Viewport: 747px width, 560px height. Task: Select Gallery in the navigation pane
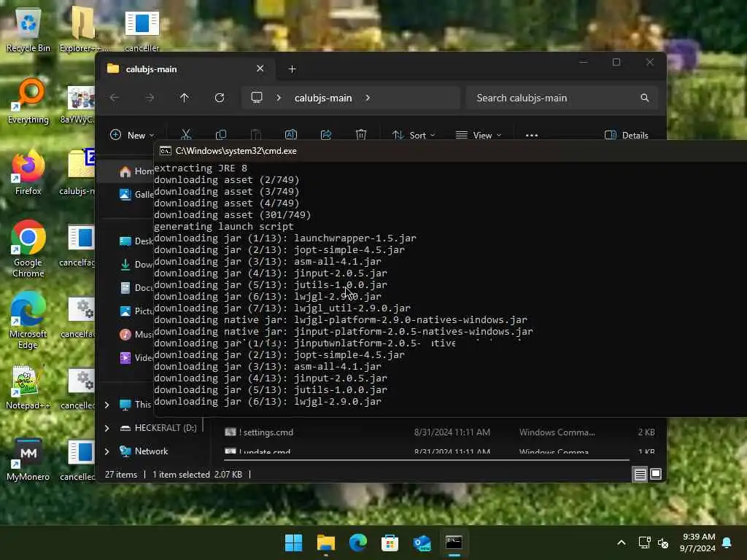[136, 194]
